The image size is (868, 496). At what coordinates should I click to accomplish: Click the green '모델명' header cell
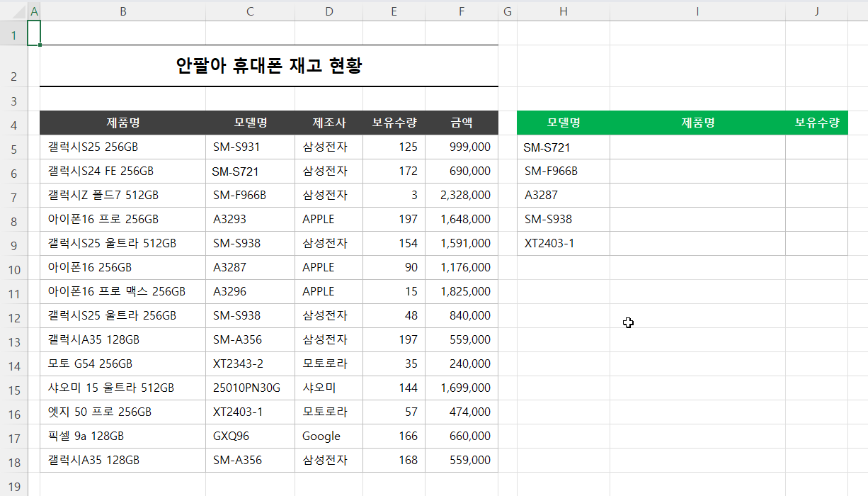(564, 123)
